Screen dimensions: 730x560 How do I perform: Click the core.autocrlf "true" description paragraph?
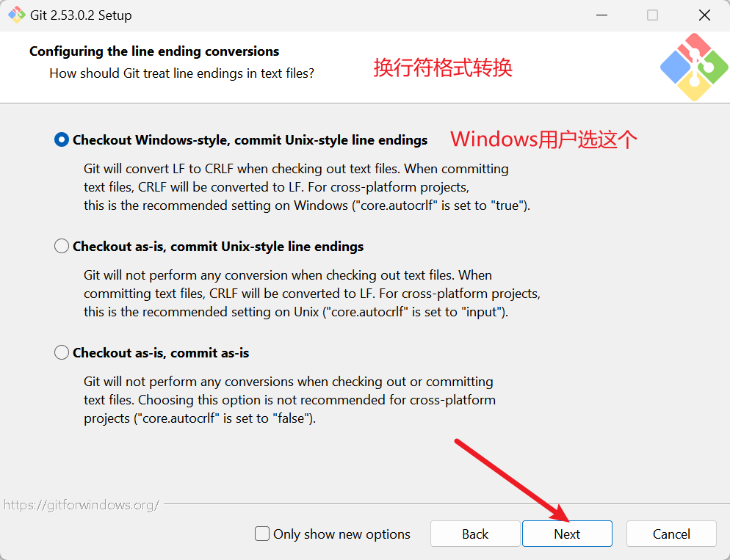(307, 187)
